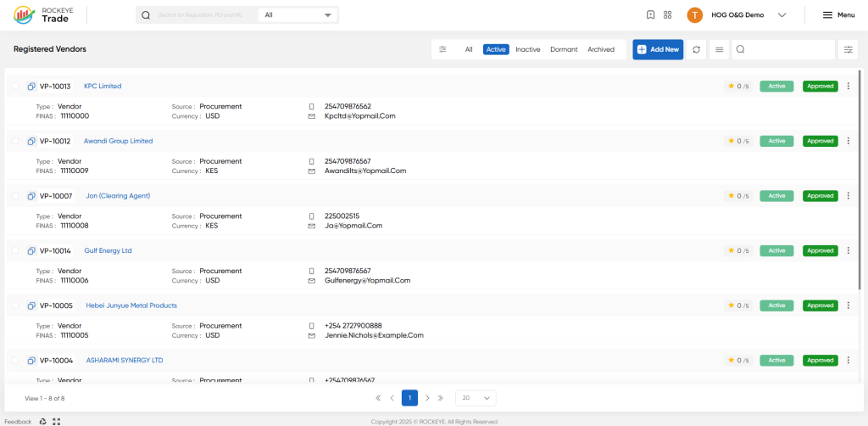The height and width of the screenshot is (426, 868).
Task: Open the hamburger Menu
Action: pyautogui.click(x=838, y=15)
